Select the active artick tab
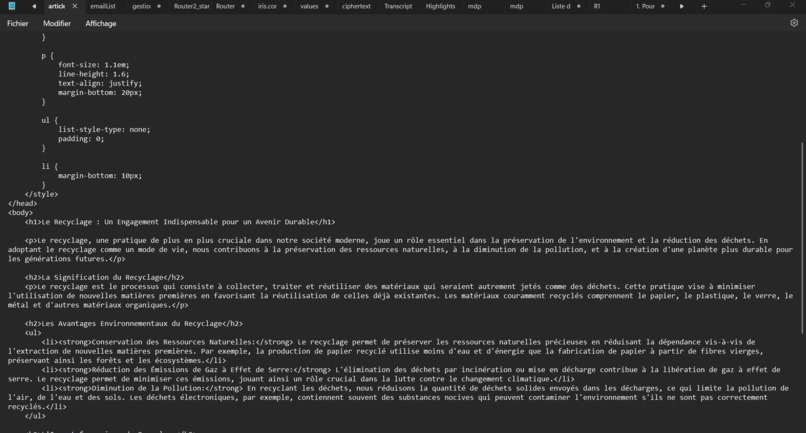806x433 pixels. point(57,6)
